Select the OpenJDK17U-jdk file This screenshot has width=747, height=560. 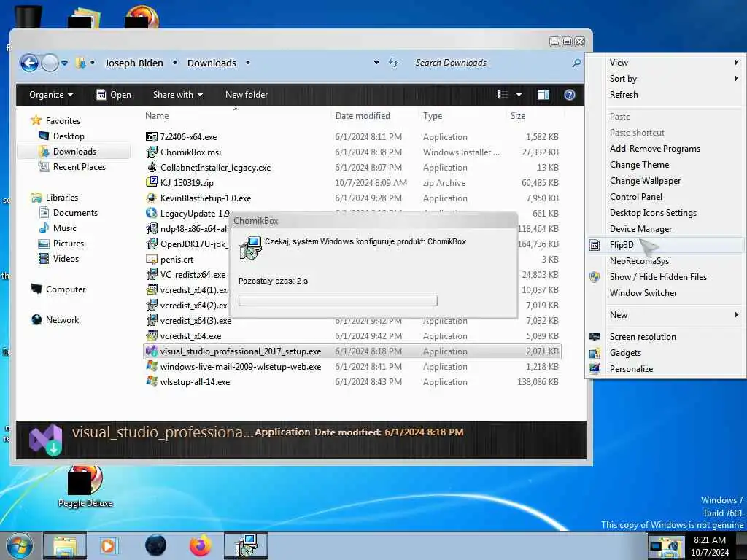pyautogui.click(x=193, y=244)
